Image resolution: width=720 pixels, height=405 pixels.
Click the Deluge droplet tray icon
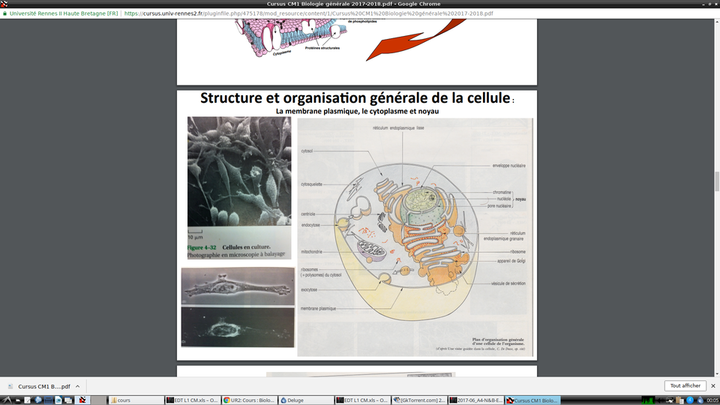(x=700, y=400)
